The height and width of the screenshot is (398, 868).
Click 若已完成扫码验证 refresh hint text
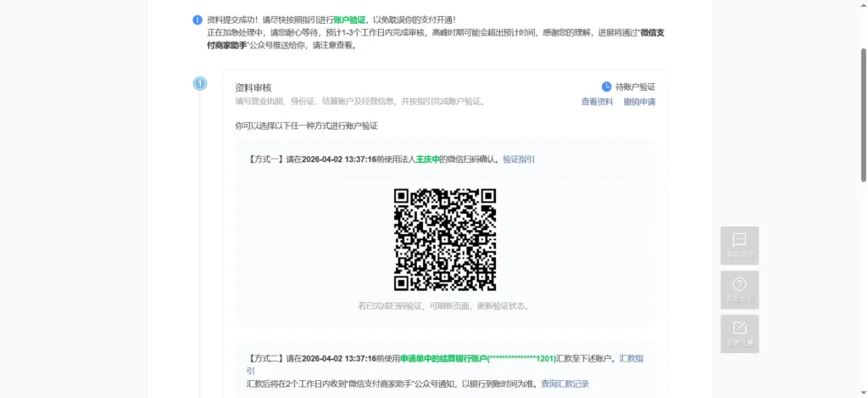pos(444,306)
